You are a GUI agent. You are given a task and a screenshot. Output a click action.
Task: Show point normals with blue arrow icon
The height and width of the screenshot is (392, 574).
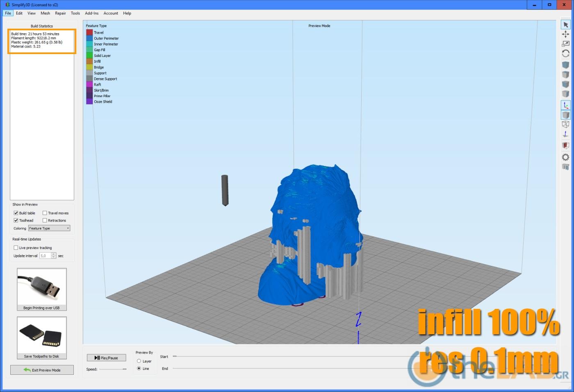[565, 134]
